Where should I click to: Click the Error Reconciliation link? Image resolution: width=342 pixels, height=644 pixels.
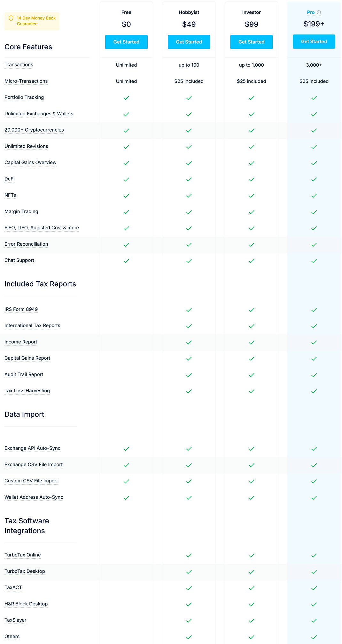pyautogui.click(x=26, y=244)
